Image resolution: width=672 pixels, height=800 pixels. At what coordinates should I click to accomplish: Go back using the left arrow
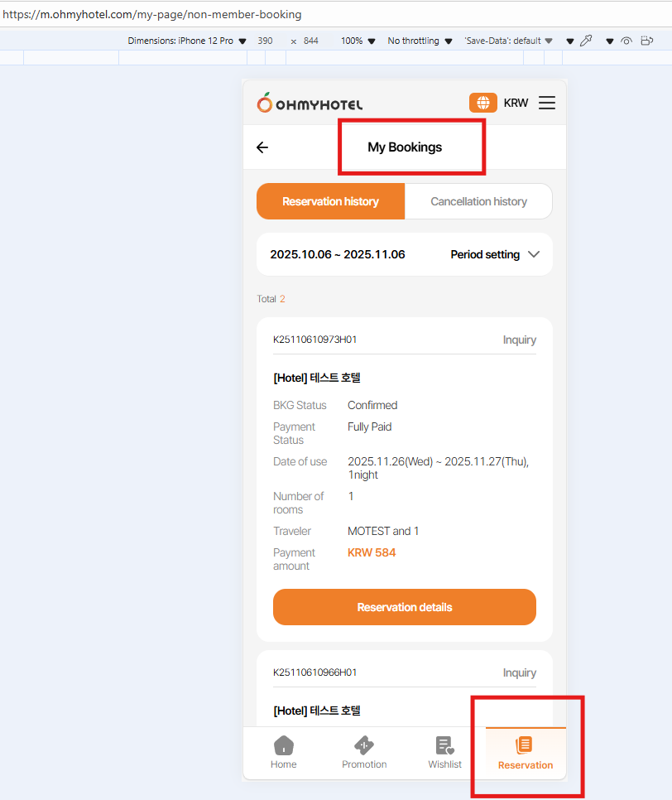pos(262,147)
